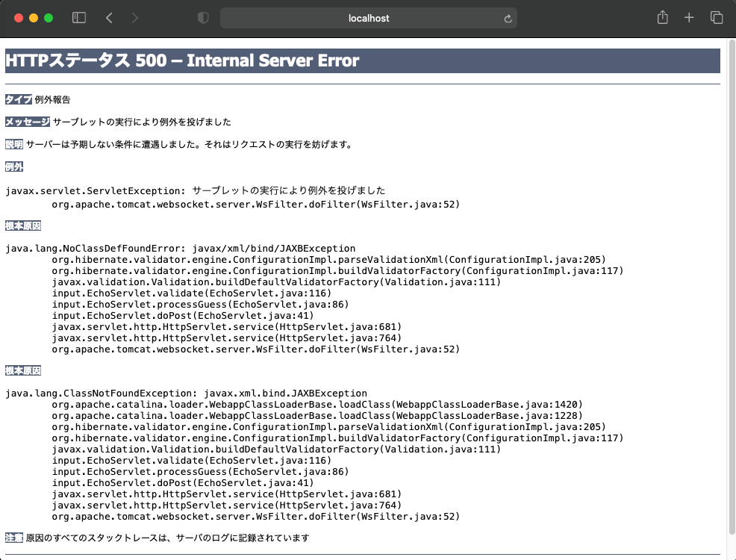Show the tab overview grid

(715, 16)
